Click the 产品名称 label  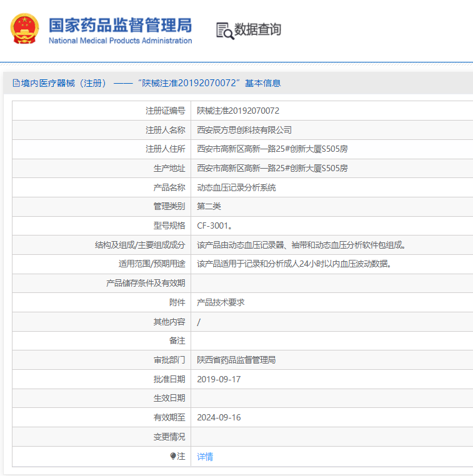click(169, 187)
